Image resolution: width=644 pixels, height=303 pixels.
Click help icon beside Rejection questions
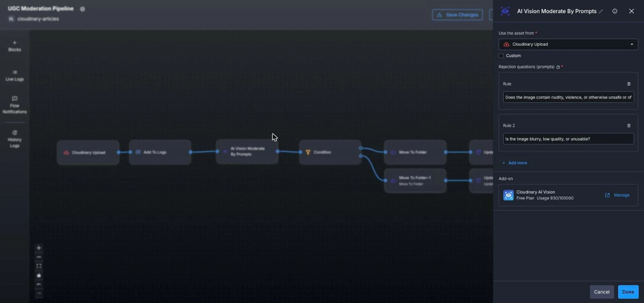pyautogui.click(x=558, y=67)
